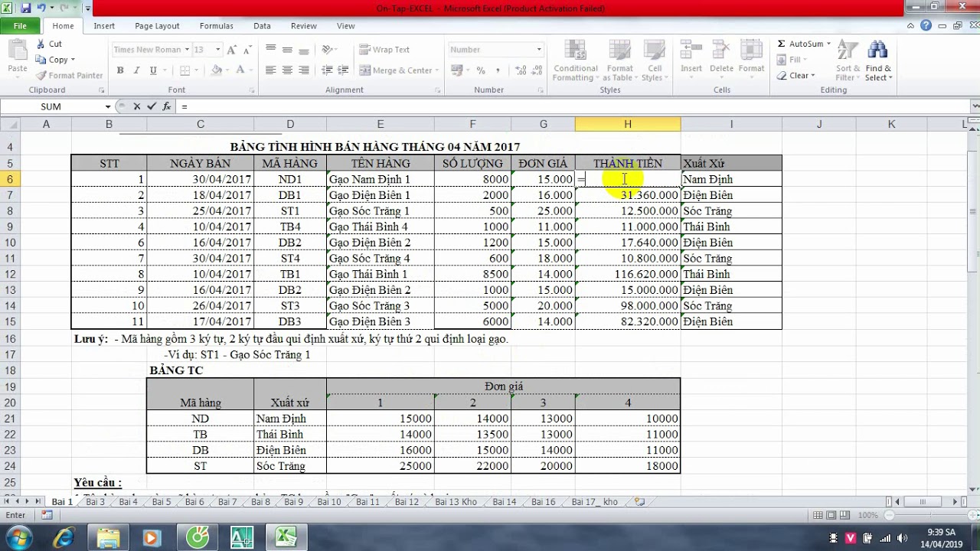The width and height of the screenshot is (980, 551).
Task: Apply Top Align to cells
Action: tap(270, 49)
